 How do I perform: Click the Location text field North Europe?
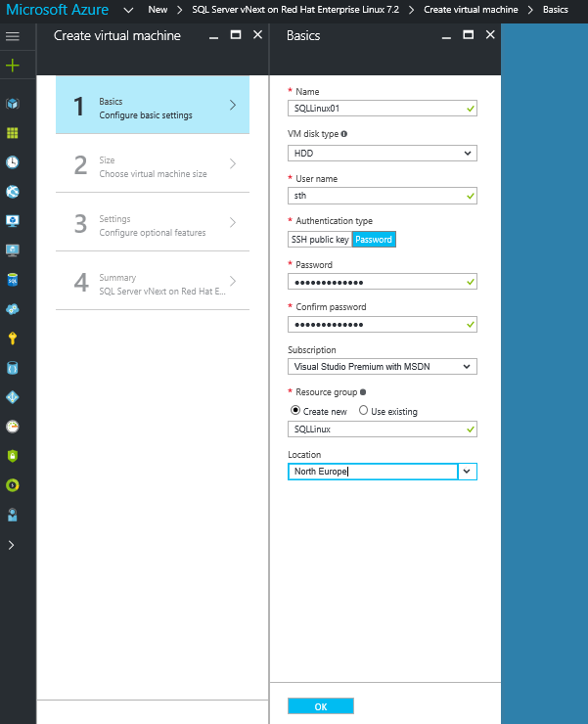pyautogui.click(x=373, y=472)
